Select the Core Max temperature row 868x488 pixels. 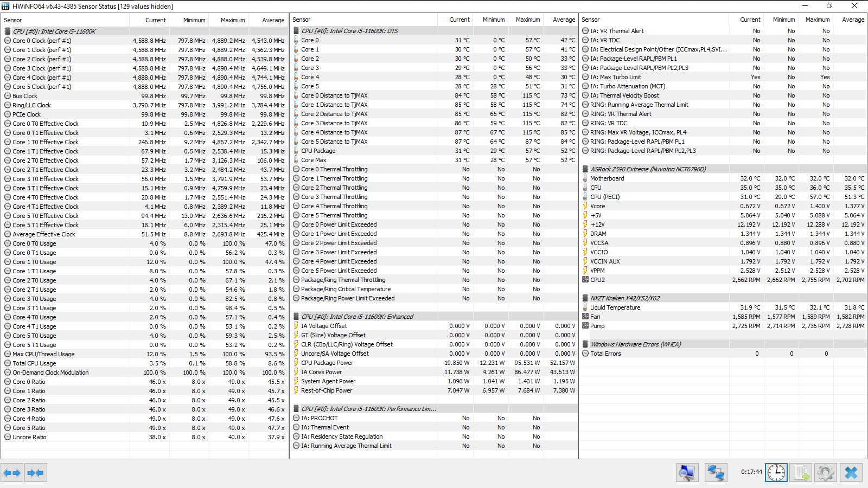[434, 160]
